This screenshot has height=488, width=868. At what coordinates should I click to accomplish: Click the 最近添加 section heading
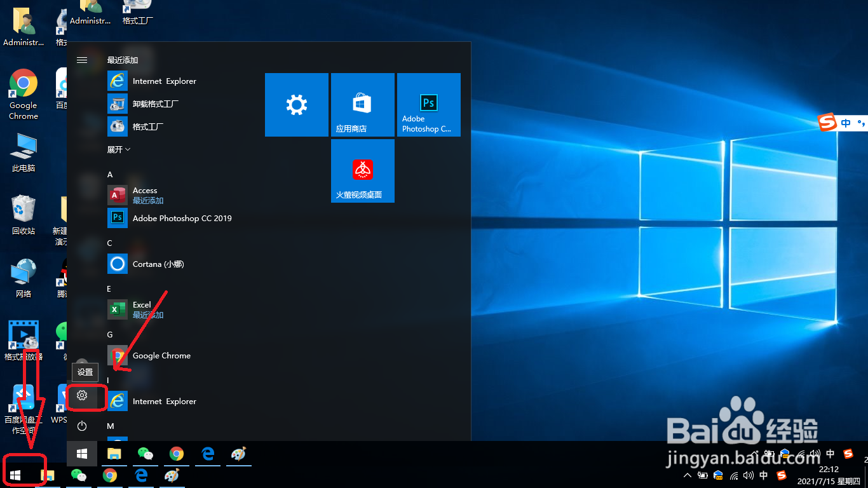click(123, 60)
